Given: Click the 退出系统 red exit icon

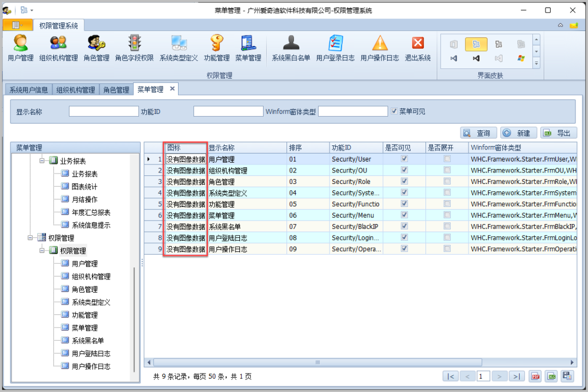Looking at the screenshot, I should tap(417, 47).
